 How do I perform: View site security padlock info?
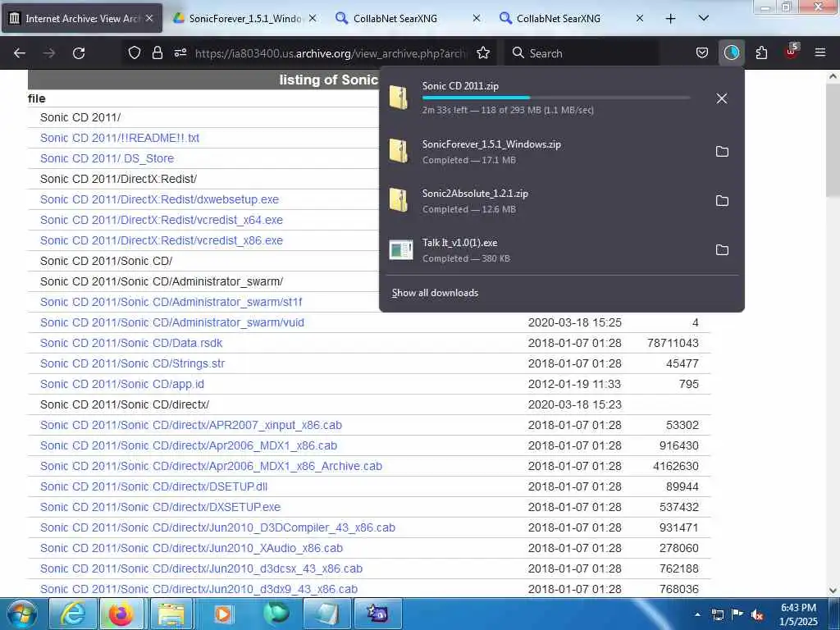point(157,52)
